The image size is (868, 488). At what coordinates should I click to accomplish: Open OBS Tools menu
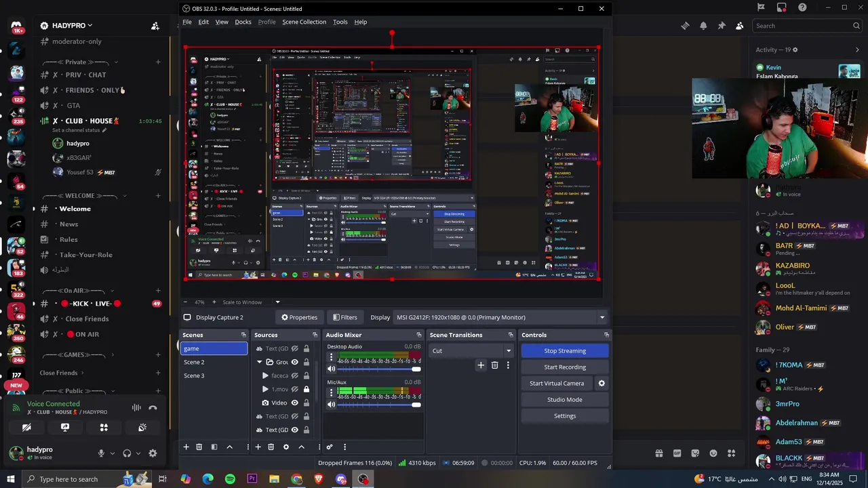coord(340,22)
